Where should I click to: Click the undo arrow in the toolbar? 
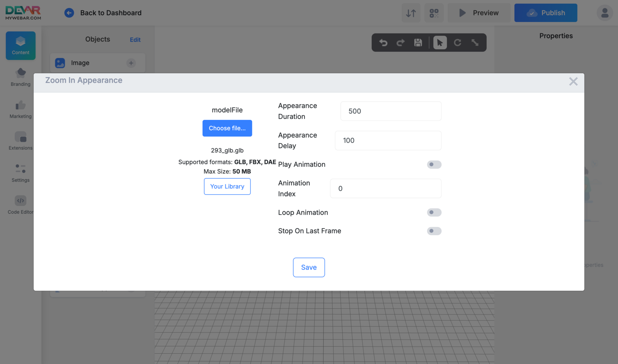(x=383, y=43)
